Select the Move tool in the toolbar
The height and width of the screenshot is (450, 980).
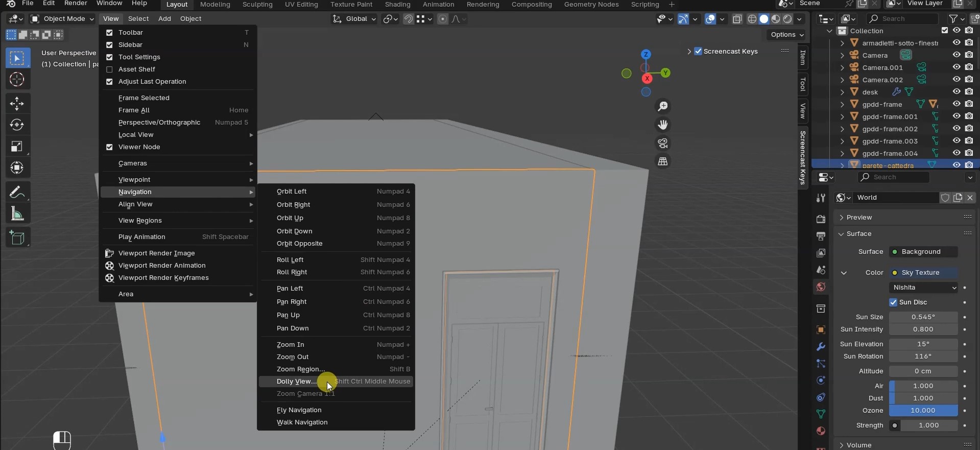point(17,104)
